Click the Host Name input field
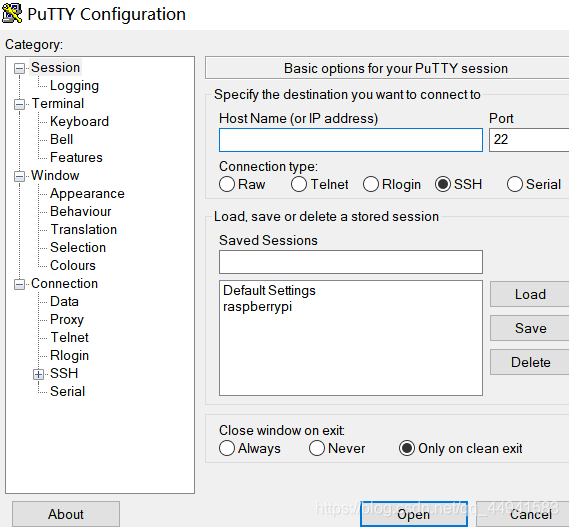 351,140
